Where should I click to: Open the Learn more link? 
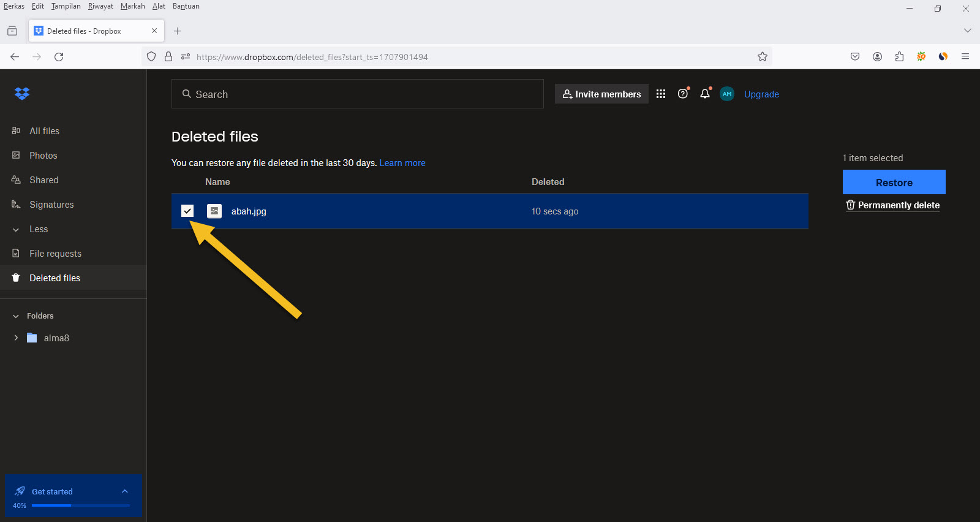pyautogui.click(x=402, y=163)
